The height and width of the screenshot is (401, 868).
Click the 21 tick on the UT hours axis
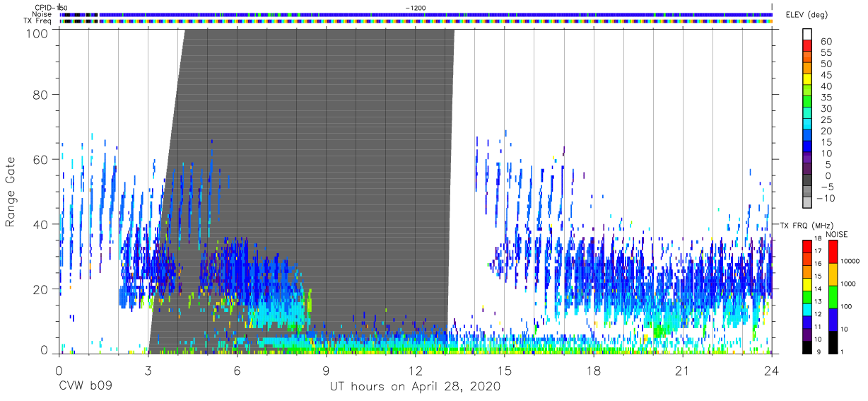(x=683, y=371)
